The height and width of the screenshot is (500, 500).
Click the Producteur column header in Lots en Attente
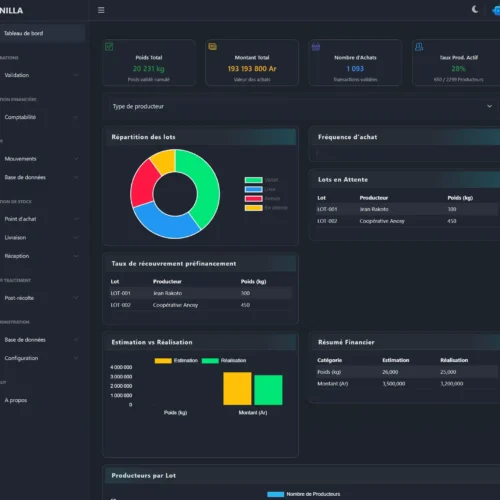(374, 198)
